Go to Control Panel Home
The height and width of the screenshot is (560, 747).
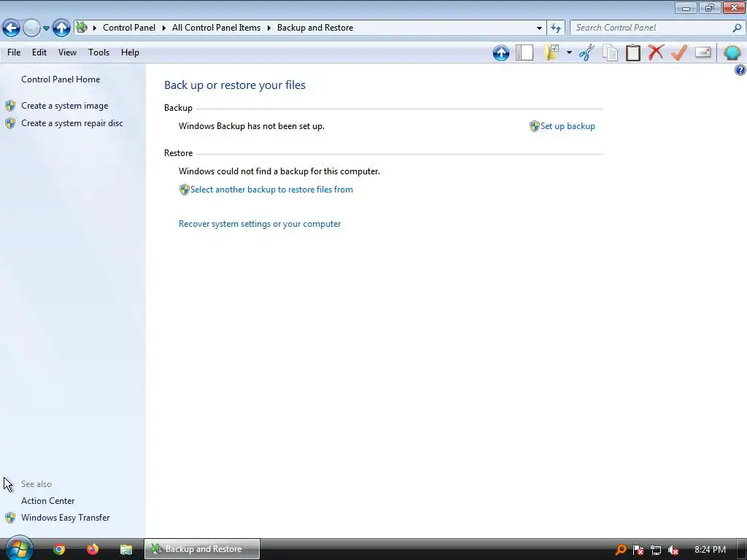[x=61, y=79]
